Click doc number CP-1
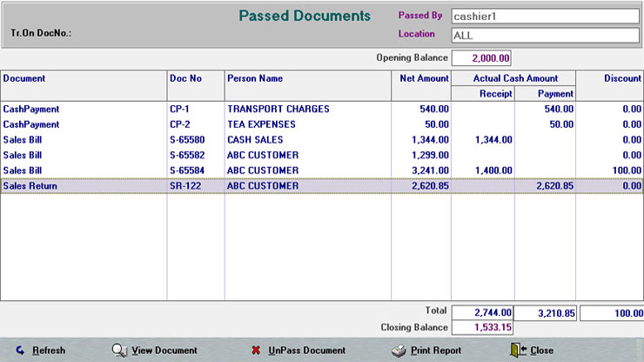Image resolution: width=644 pixels, height=362 pixels. point(179,110)
